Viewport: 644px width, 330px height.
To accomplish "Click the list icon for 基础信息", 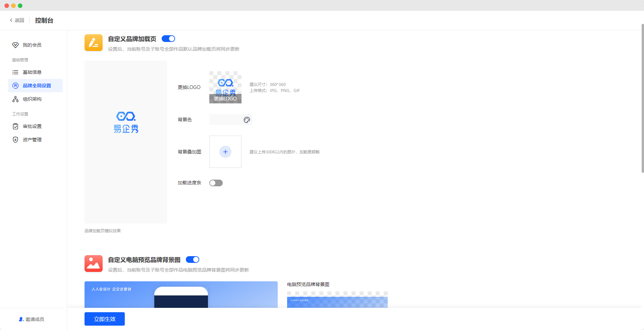I will pos(15,72).
